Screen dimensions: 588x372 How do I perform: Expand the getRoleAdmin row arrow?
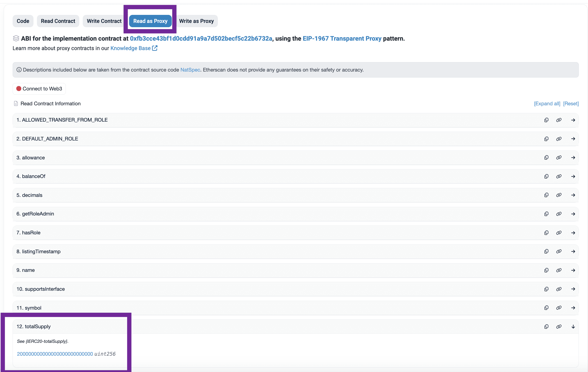[573, 214]
